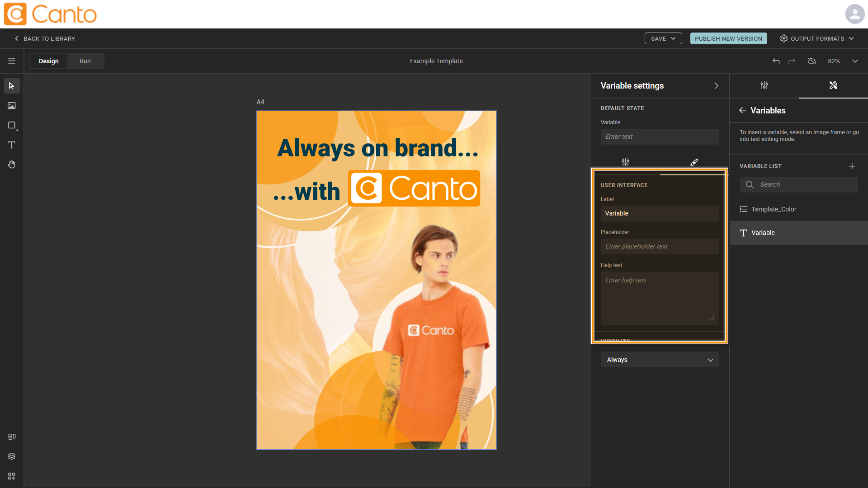Screen dimensions: 868x488
Task: Click the cloud sync disabled icon
Action: click(x=811, y=61)
